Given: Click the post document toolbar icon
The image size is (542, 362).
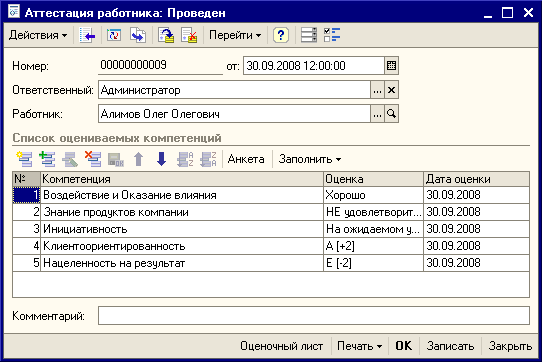Looking at the screenshot, I should [x=166, y=35].
